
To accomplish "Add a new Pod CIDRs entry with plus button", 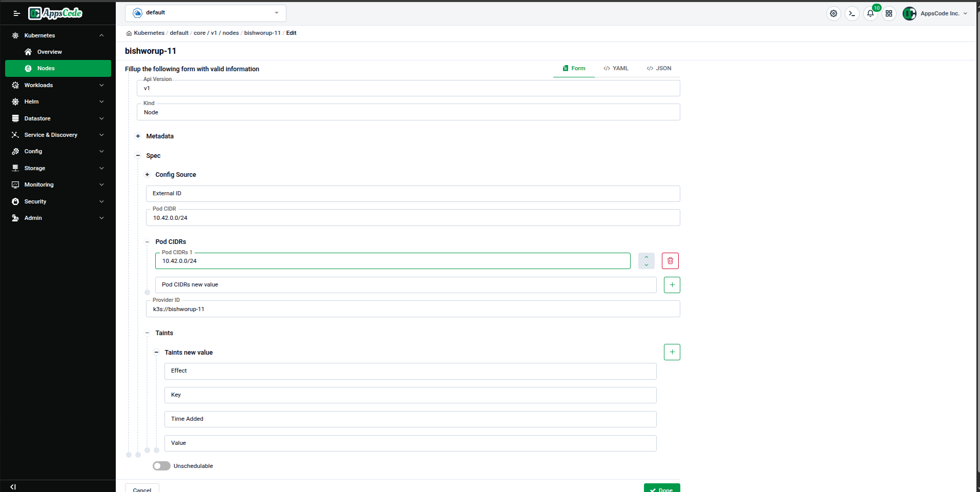I will pos(672,284).
